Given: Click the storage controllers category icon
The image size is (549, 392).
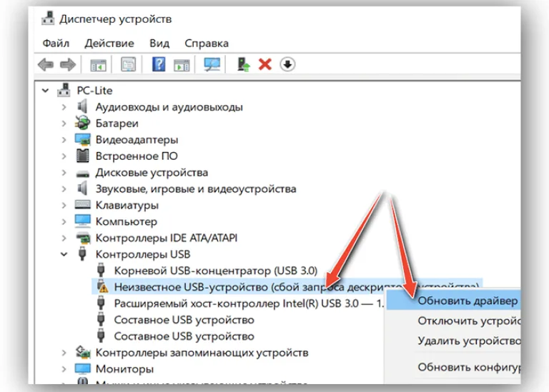Looking at the screenshot, I should coord(83,352).
